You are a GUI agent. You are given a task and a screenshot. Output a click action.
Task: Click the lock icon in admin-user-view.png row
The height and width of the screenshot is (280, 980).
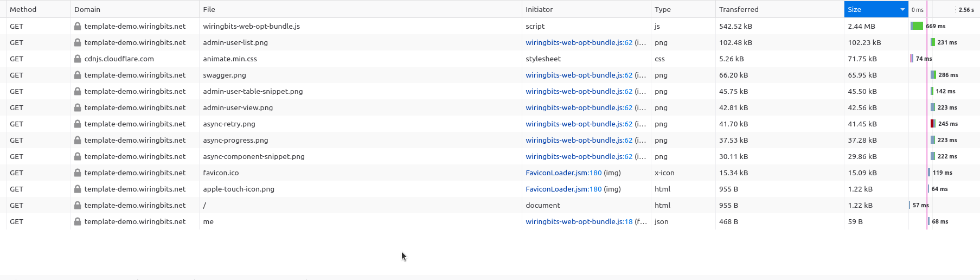(78, 107)
